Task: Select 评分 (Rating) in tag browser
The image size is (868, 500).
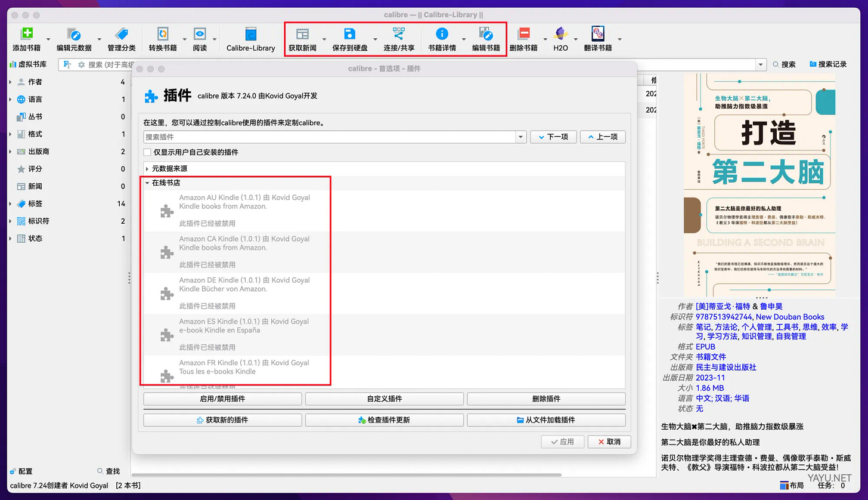Action: point(35,169)
